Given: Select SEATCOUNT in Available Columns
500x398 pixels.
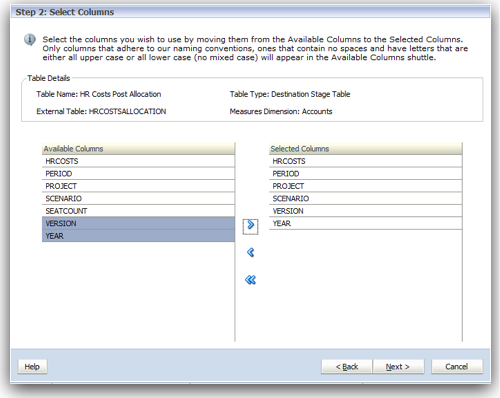Looking at the screenshot, I should [138, 211].
